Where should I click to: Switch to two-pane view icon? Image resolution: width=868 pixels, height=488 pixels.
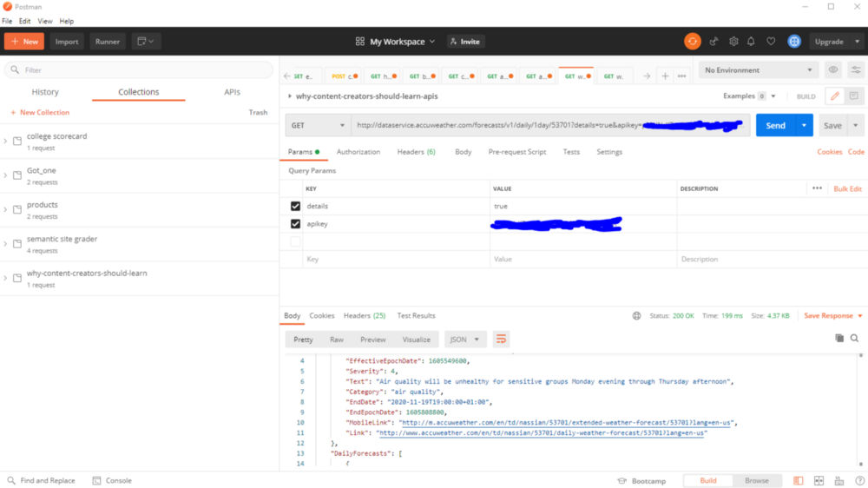pos(819,480)
